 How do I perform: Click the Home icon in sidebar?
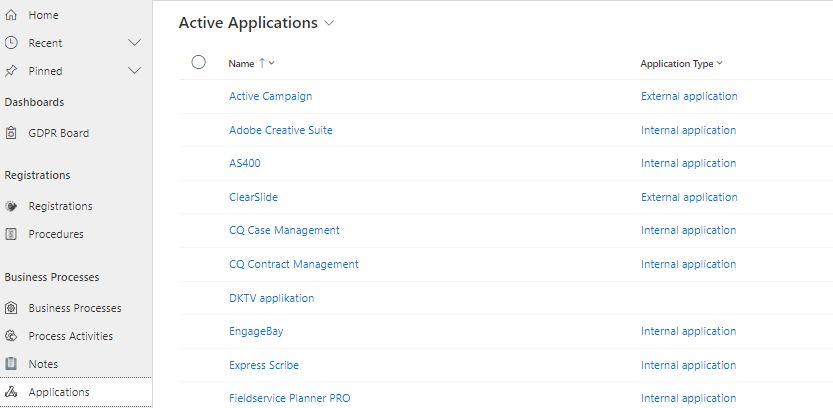tap(11, 15)
